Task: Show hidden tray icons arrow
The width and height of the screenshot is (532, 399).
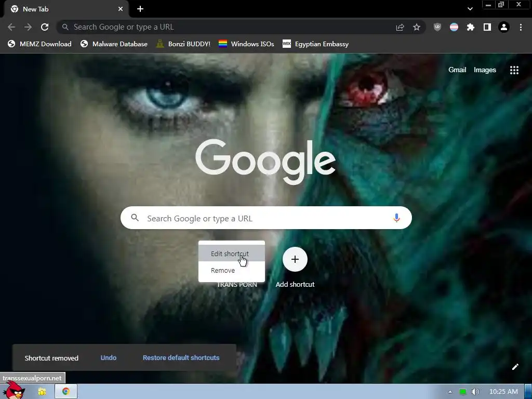Action: [450, 392]
